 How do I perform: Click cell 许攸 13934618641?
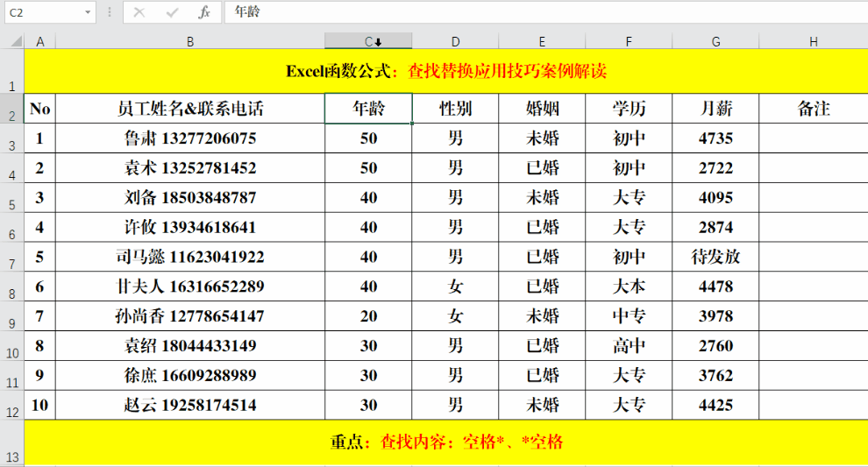[190, 228]
